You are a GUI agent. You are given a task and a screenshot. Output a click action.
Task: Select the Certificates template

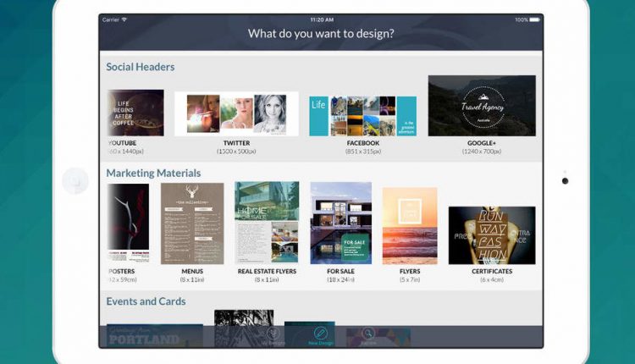(x=491, y=234)
